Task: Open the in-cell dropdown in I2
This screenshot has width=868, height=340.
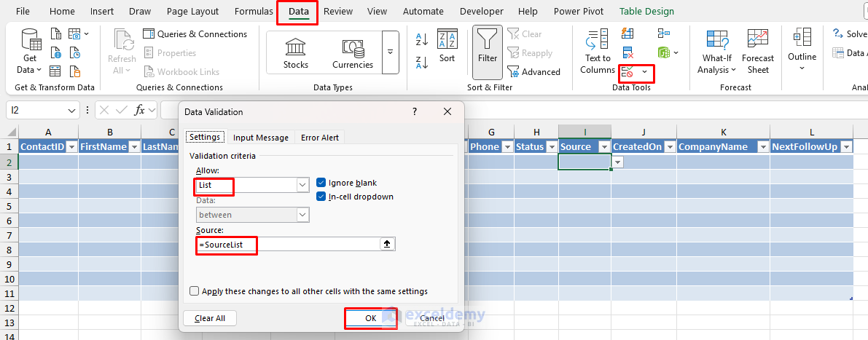Action: click(618, 162)
